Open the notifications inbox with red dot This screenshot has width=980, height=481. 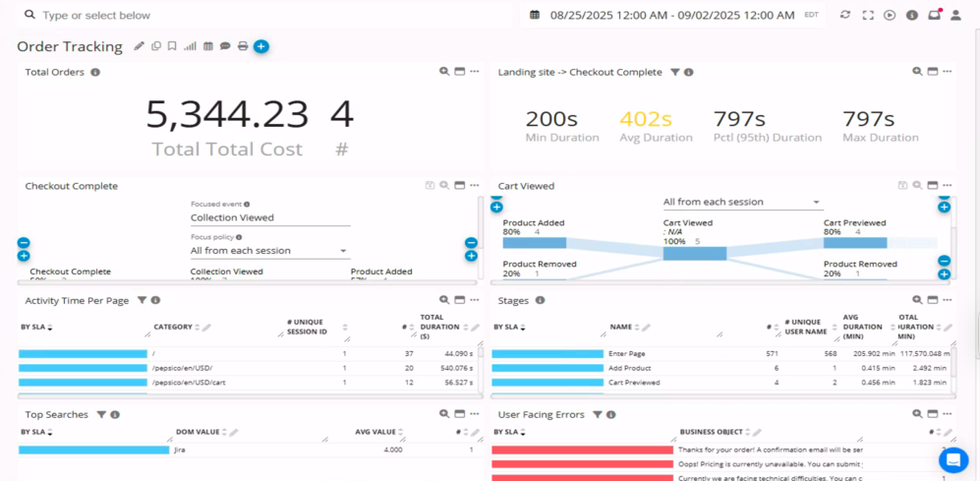pyautogui.click(x=935, y=15)
